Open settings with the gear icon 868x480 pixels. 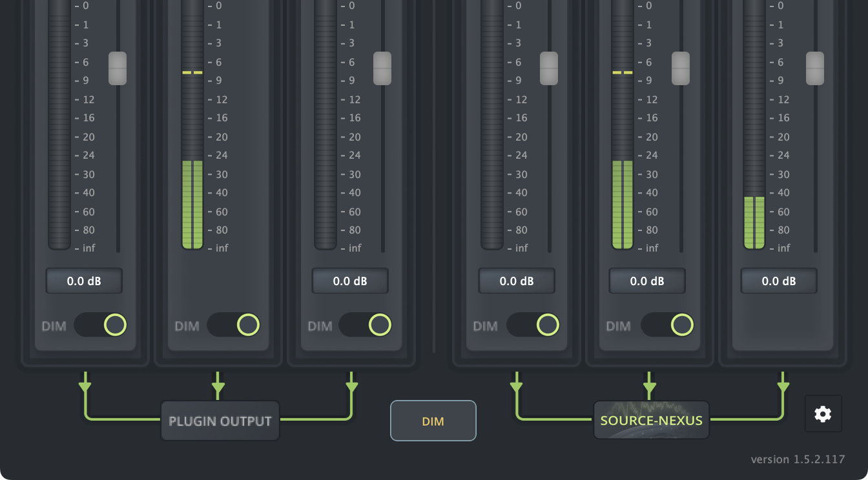click(823, 414)
